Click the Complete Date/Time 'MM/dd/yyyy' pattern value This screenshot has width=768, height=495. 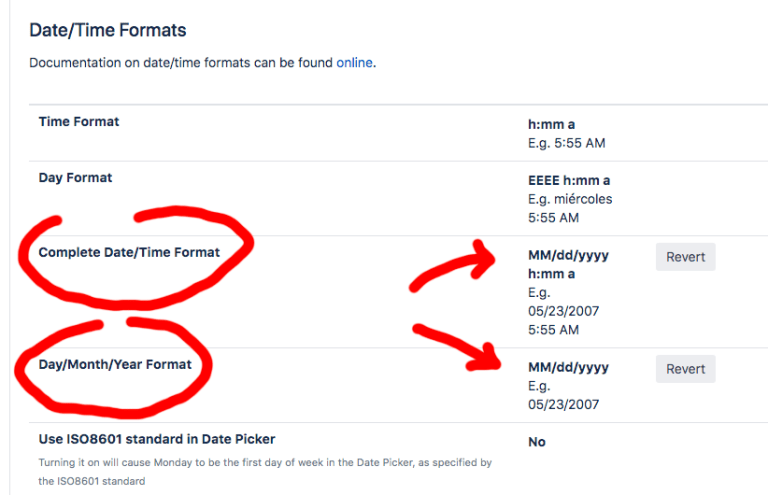tap(568, 255)
